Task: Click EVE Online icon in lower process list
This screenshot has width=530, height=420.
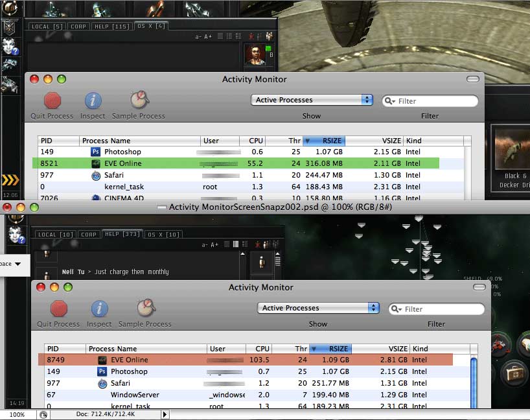Action: click(102, 360)
